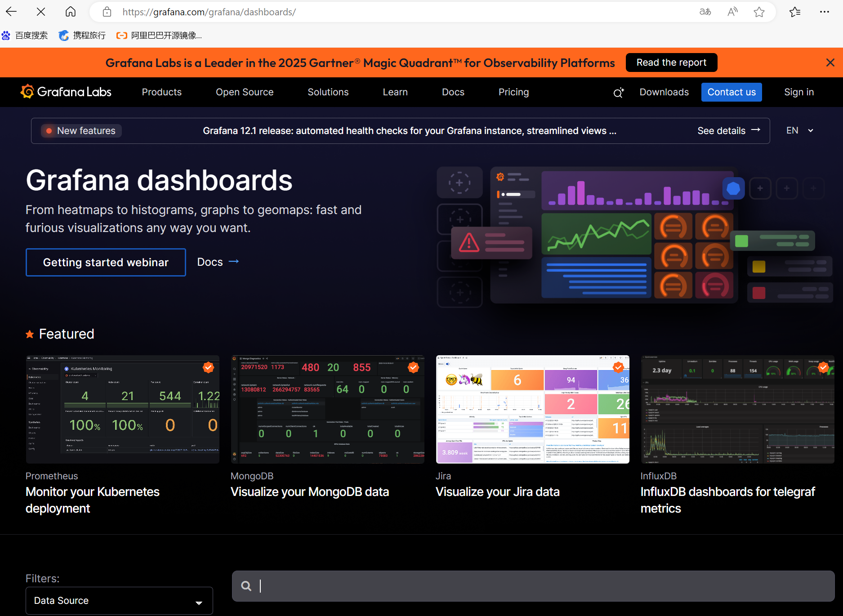Click the Featured star icon
Viewport: 843px width, 616px height.
click(x=30, y=334)
